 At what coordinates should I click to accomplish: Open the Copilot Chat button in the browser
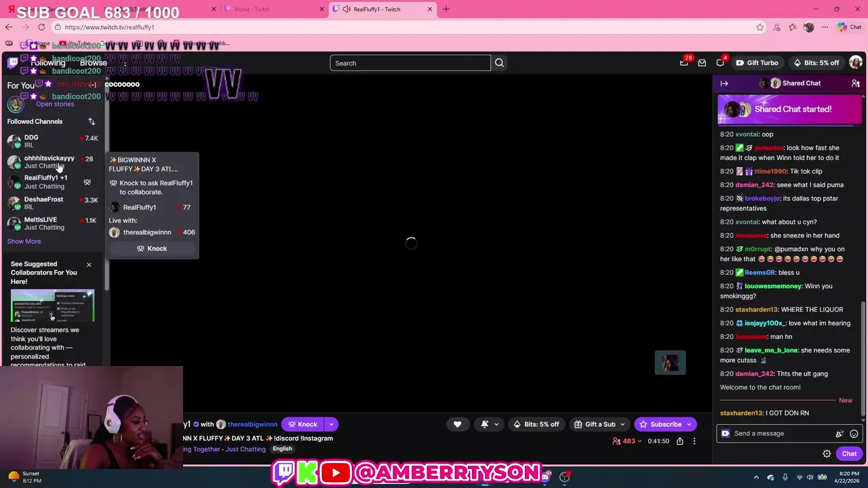[849, 27]
